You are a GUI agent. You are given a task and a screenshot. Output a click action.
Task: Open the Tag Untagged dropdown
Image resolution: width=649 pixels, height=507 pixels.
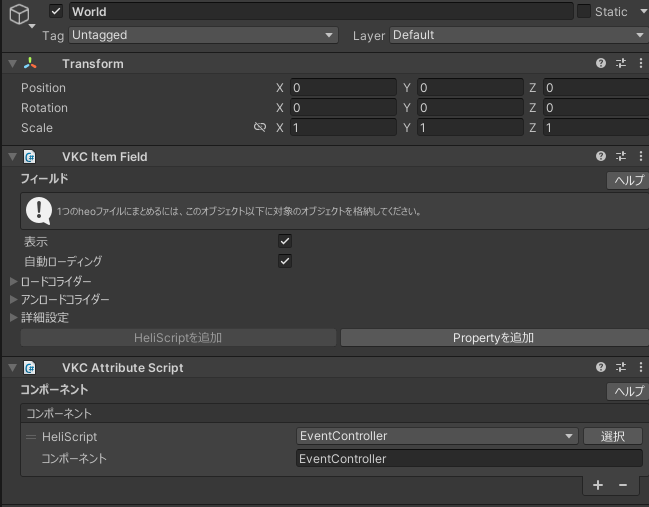pyautogui.click(x=203, y=35)
